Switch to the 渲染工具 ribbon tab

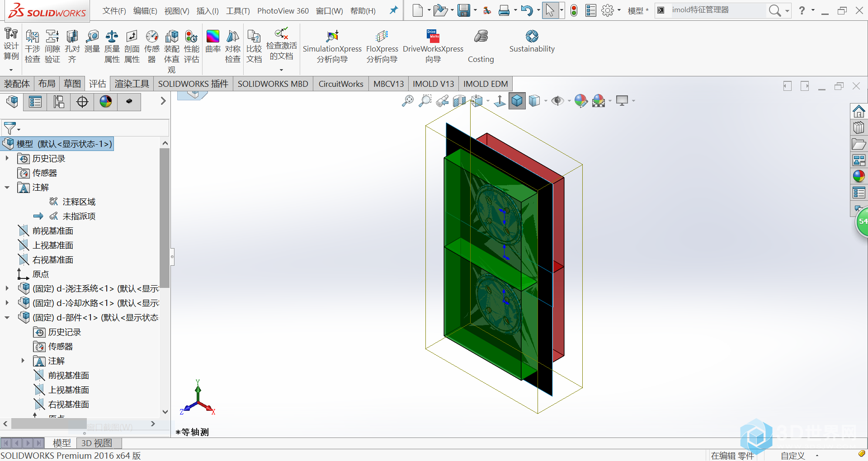point(132,84)
